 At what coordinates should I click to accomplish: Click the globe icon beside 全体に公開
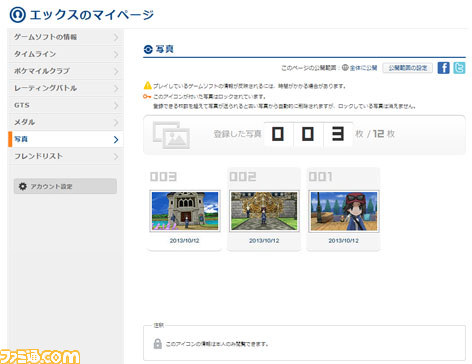tap(345, 67)
